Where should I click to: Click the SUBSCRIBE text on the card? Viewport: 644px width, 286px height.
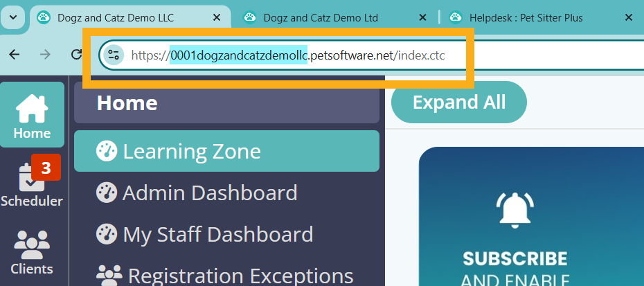click(x=515, y=258)
